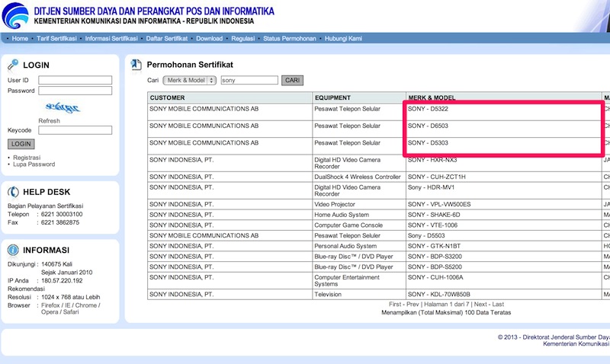
Task: Select cell SONY - D5303
Action: click(503, 146)
